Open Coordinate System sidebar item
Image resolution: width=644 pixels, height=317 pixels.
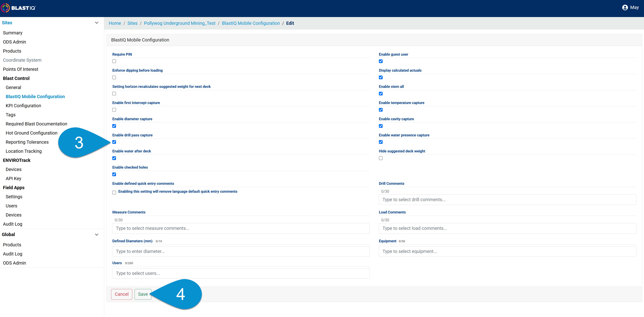(x=22, y=60)
